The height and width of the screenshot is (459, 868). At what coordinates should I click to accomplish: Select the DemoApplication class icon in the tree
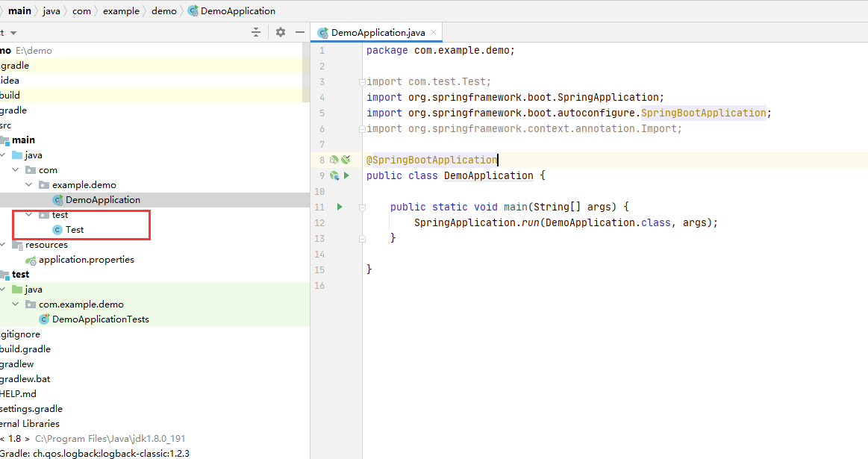pos(57,199)
